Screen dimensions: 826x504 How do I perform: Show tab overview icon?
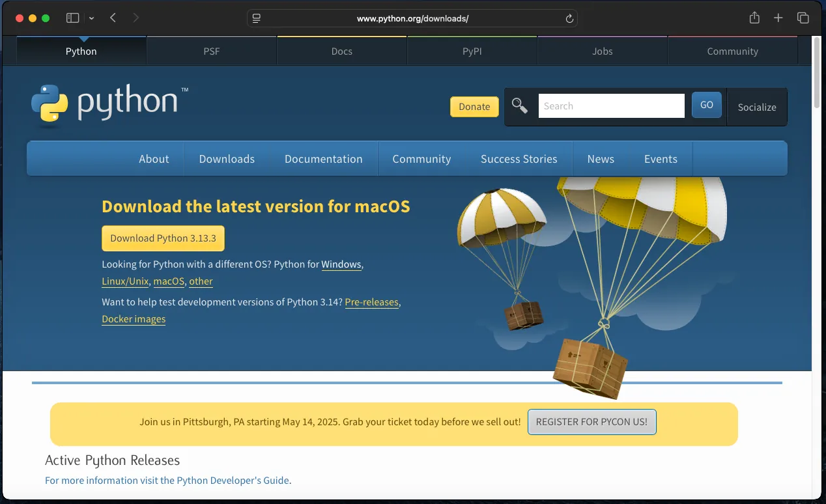[803, 18]
